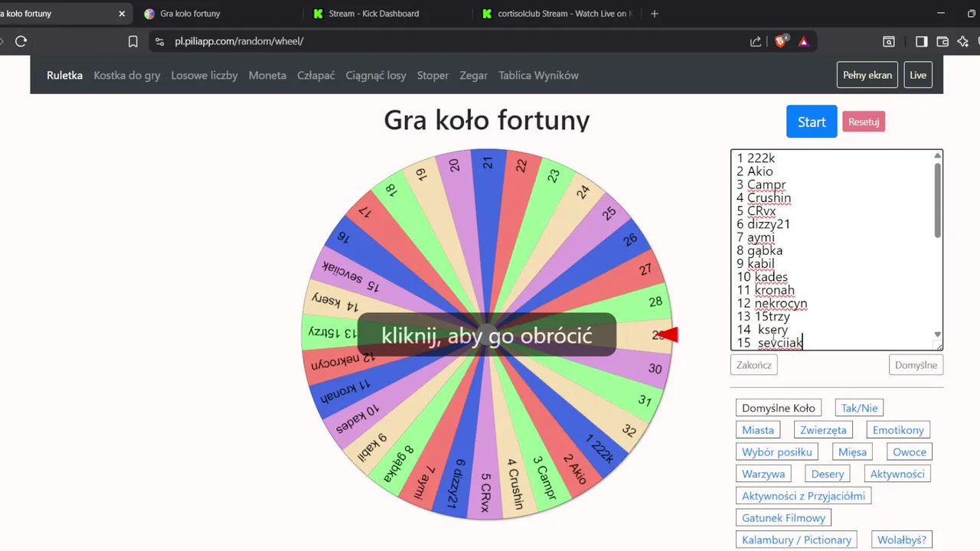Image resolution: width=980 pixels, height=551 pixels.
Task: Select the Zwierzęta preset
Action: tap(823, 430)
